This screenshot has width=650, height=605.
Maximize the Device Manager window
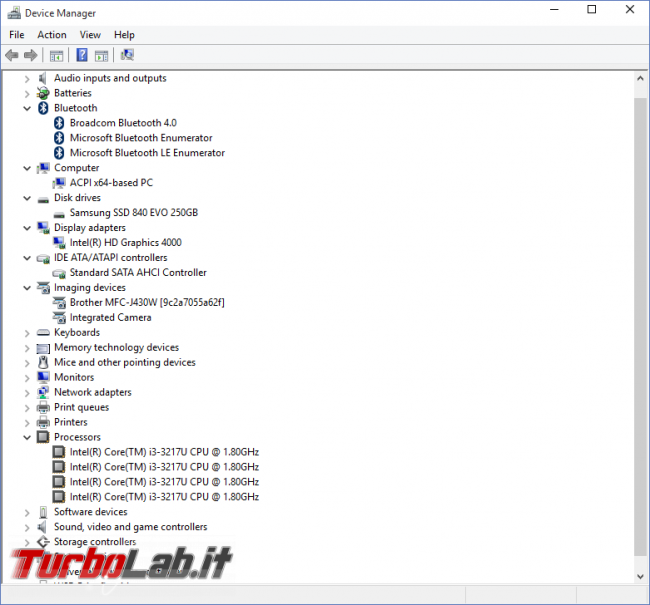coord(592,10)
